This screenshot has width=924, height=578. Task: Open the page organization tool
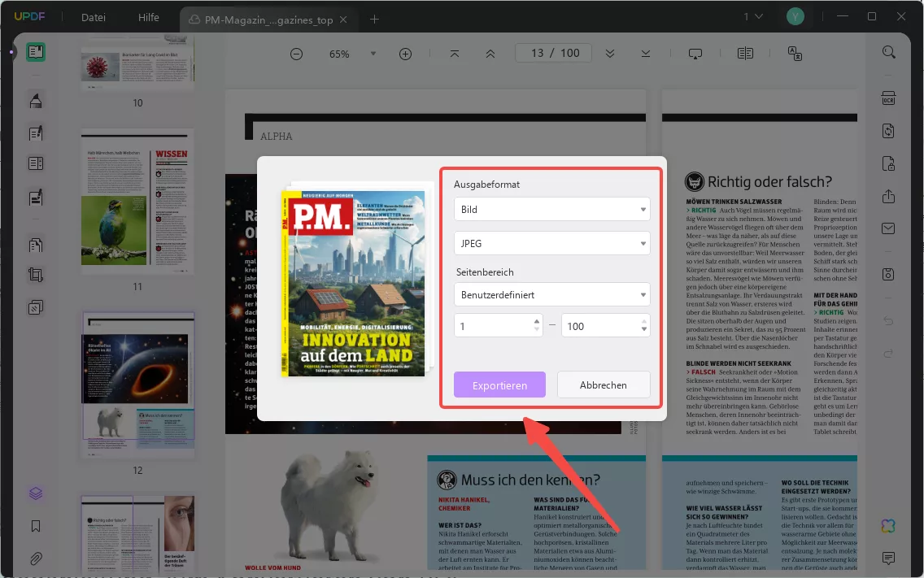click(x=36, y=244)
